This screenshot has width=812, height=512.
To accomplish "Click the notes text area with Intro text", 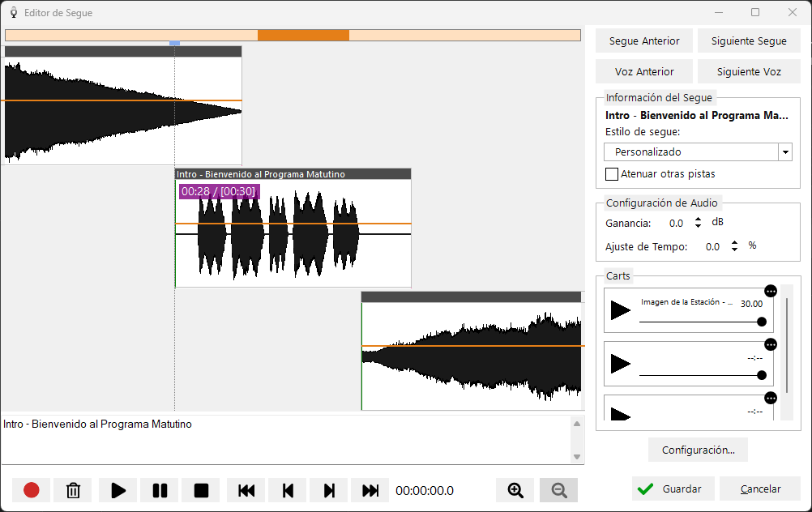I will [x=286, y=440].
